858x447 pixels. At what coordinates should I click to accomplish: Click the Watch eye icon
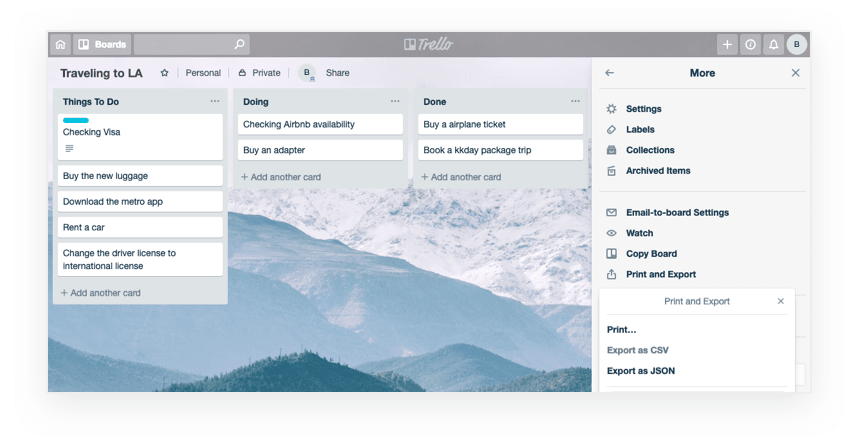coord(611,233)
